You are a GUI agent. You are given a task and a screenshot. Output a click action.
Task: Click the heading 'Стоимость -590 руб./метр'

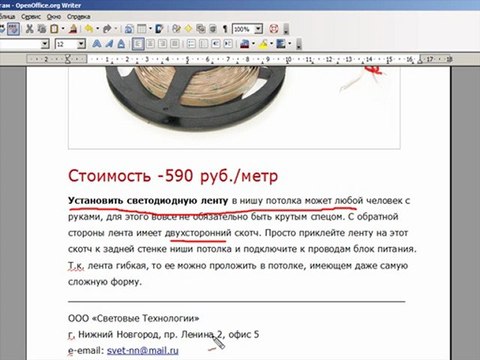[173, 176]
